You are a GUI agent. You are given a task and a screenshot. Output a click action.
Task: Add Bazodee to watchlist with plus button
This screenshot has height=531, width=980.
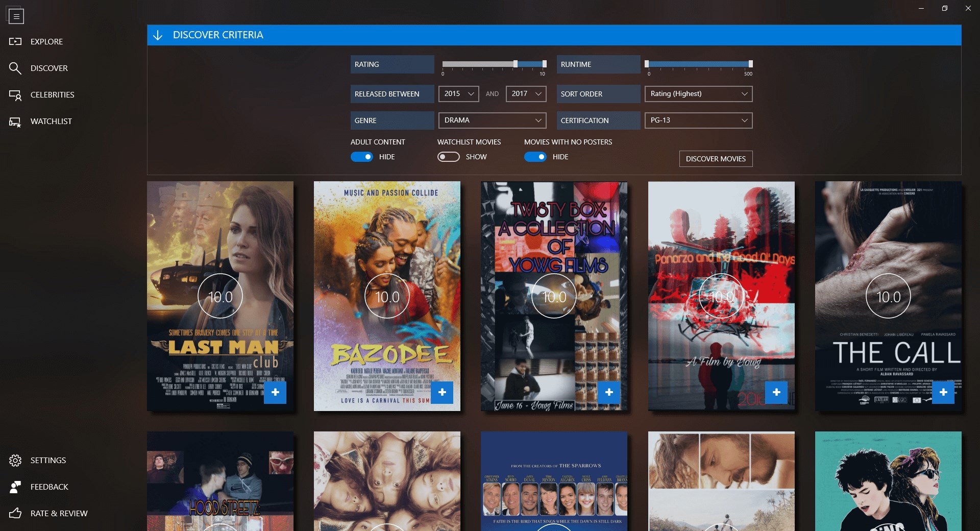point(443,393)
